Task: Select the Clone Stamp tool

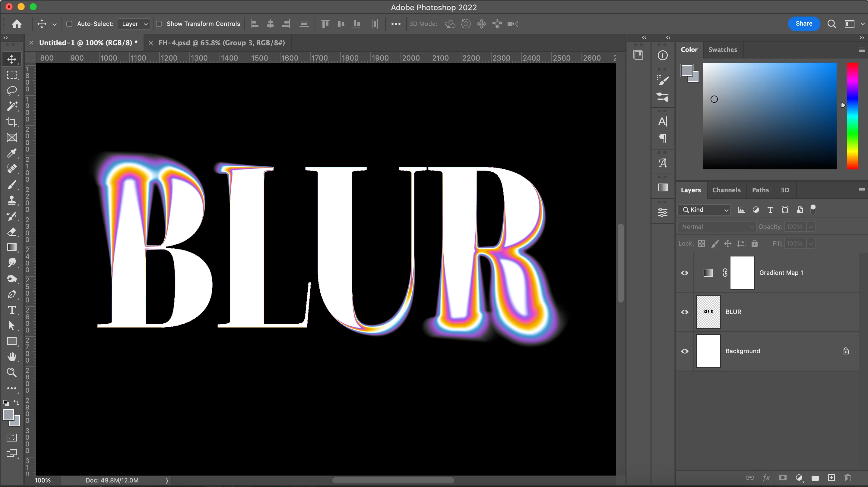Action: (12, 200)
